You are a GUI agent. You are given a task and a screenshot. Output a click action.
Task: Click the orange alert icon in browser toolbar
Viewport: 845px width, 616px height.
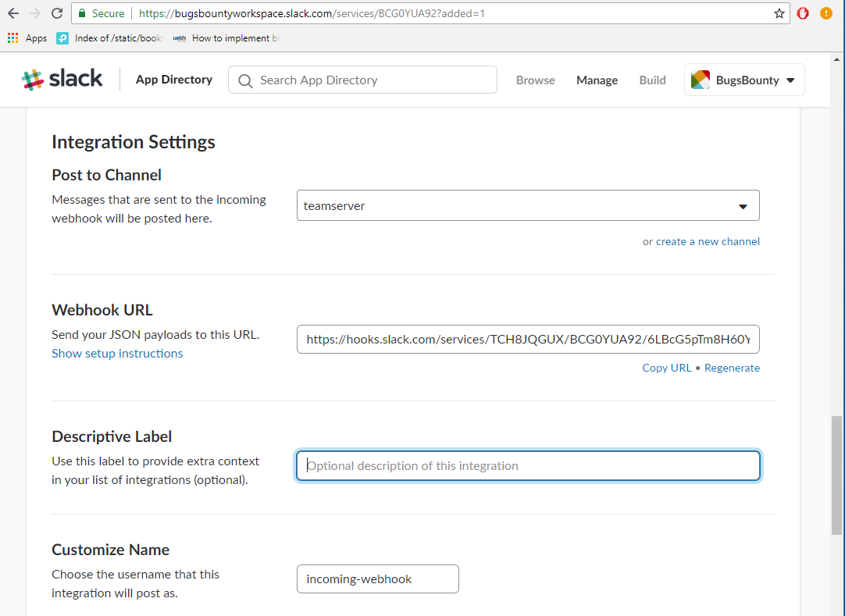826,13
